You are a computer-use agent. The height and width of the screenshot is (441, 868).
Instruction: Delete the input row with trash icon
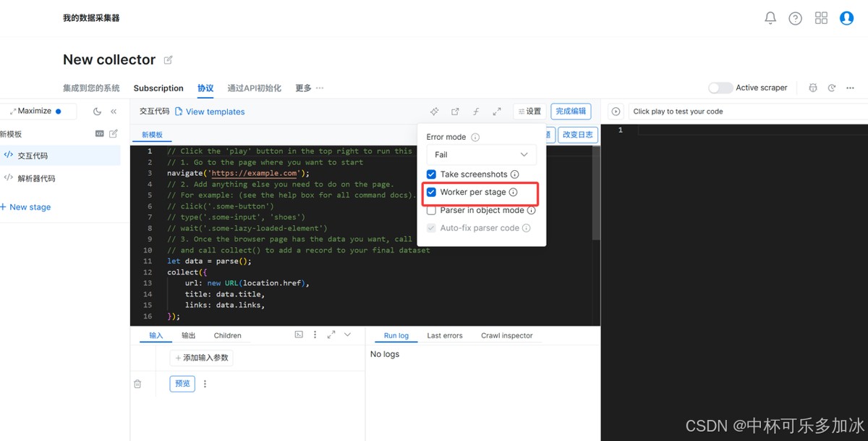click(x=137, y=384)
